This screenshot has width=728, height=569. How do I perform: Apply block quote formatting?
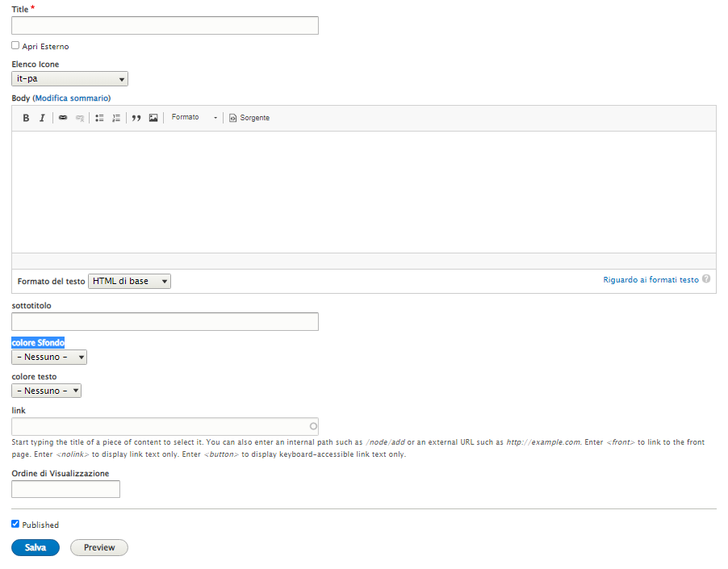click(136, 118)
